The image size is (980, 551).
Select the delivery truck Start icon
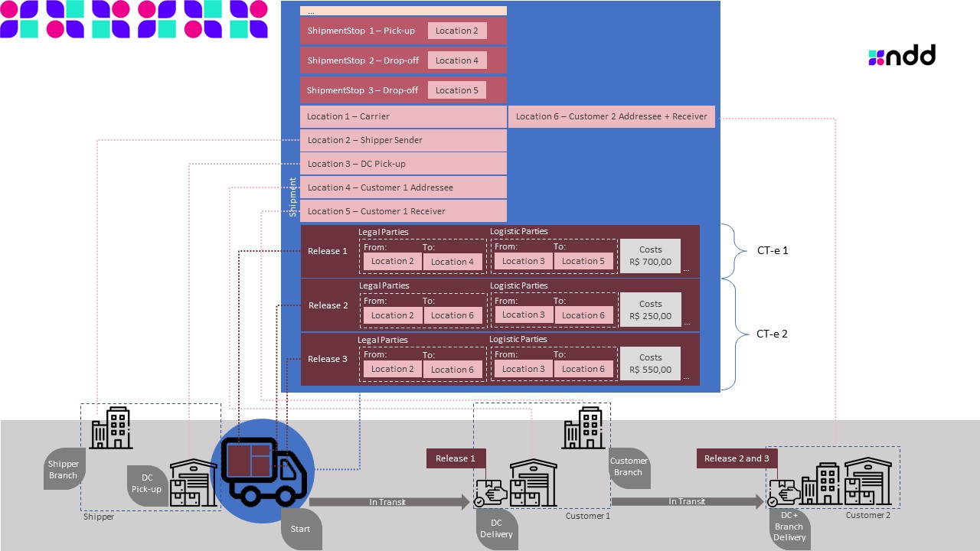coord(262,471)
